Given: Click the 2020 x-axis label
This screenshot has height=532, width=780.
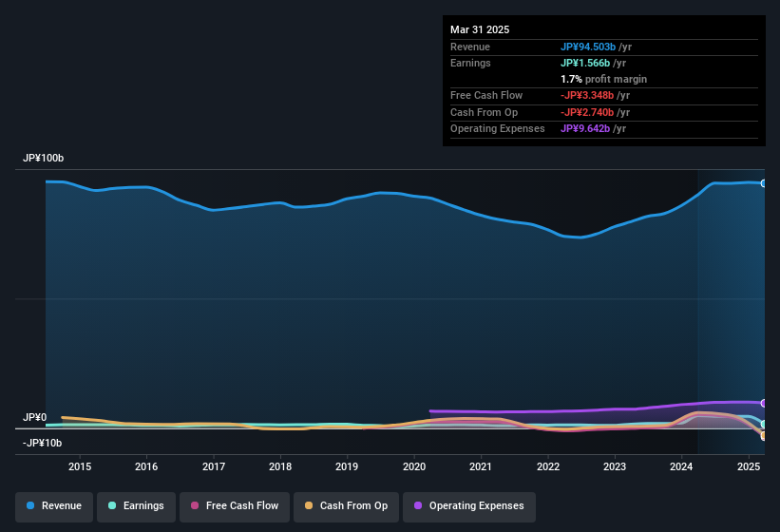Looking at the screenshot, I should [414, 466].
